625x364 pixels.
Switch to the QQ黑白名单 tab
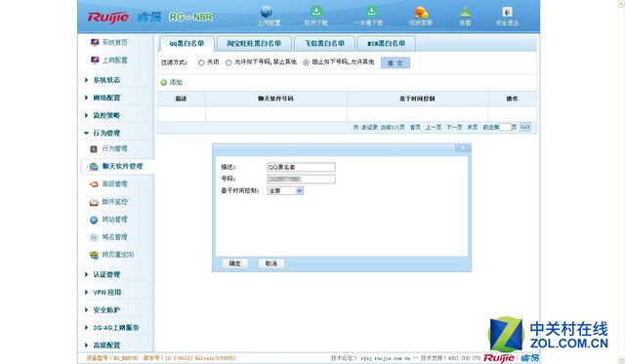[187, 43]
